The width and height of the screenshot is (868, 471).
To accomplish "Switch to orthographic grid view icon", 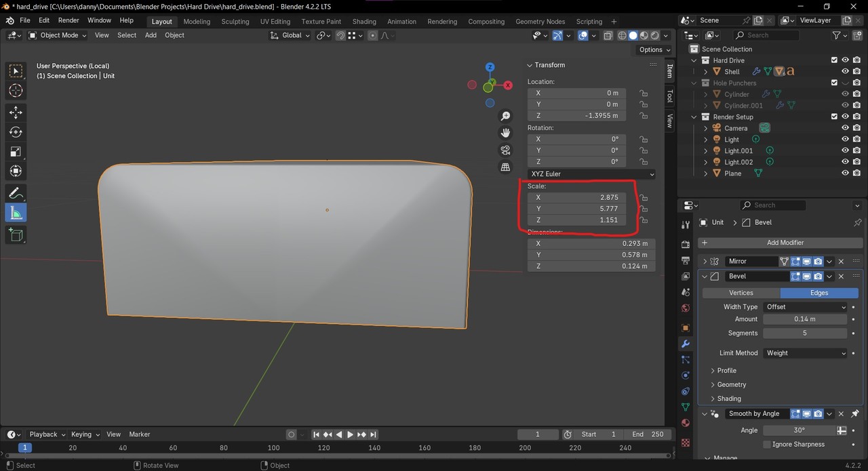I will tap(505, 167).
